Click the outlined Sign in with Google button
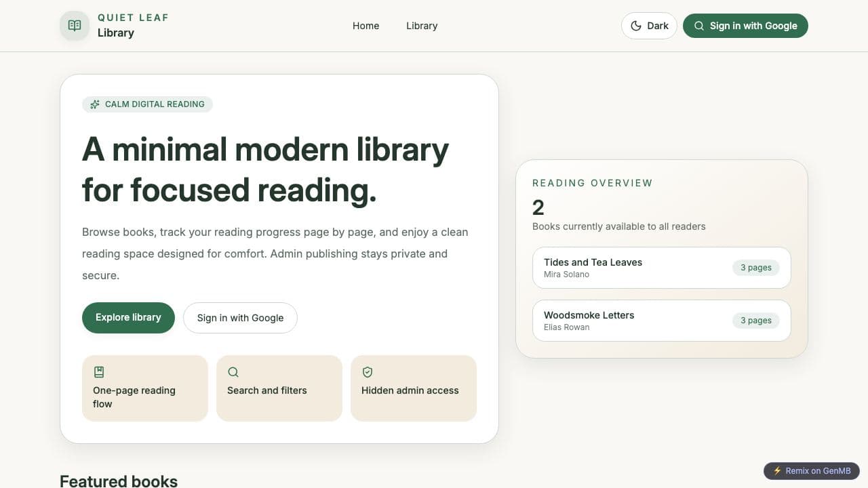The width and height of the screenshot is (868, 488). coord(240,318)
